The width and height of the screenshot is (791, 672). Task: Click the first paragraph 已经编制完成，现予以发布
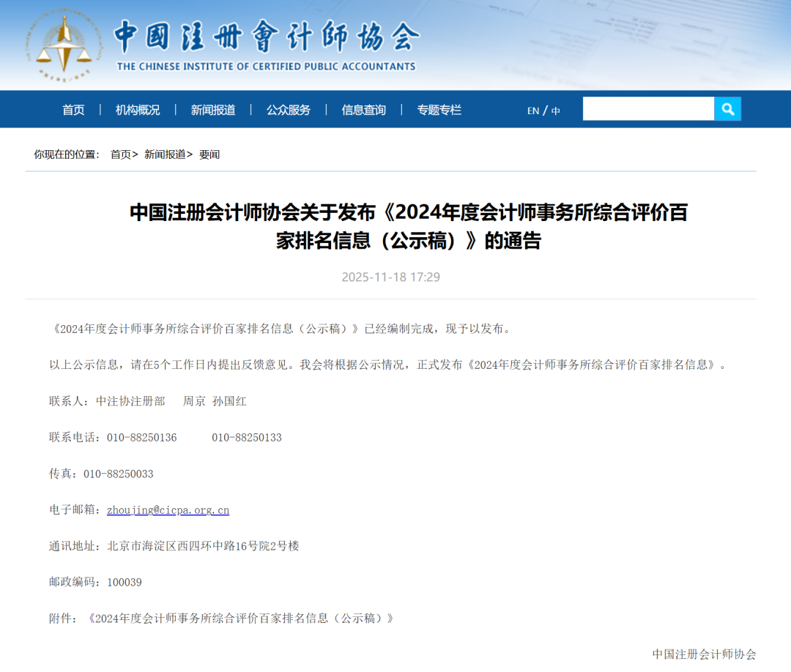[281, 329]
